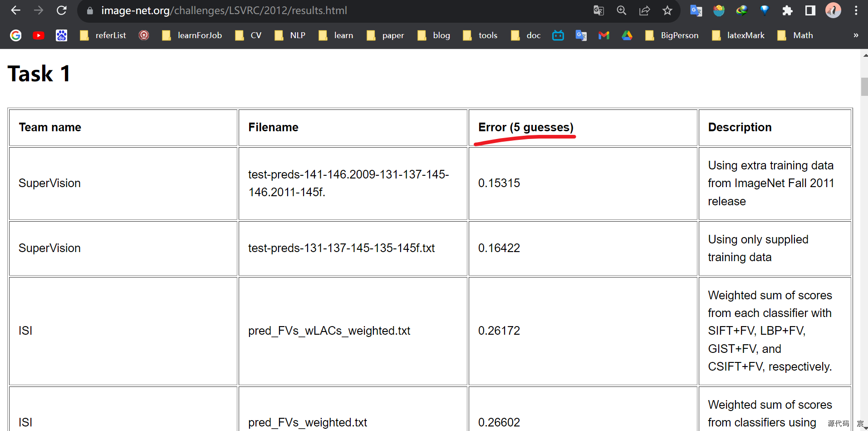The image size is (868, 431).
Task: Open the zoom magnifier control
Action: click(622, 10)
